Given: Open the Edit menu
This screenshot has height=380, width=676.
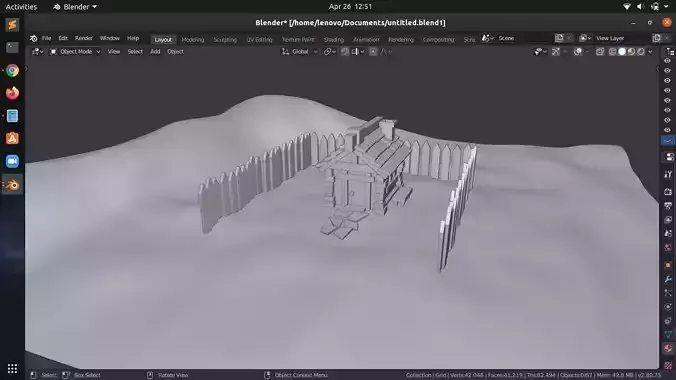Looking at the screenshot, I should click(x=63, y=38).
